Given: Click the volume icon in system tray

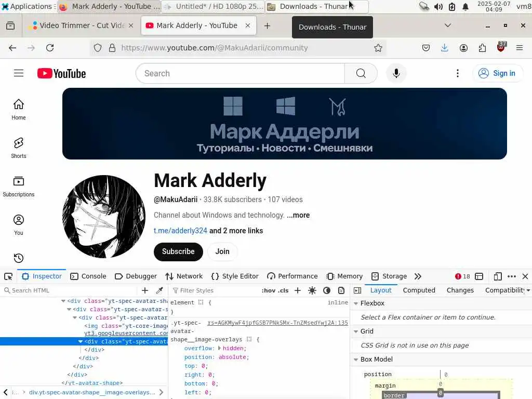Looking at the screenshot, I should coord(438,6).
